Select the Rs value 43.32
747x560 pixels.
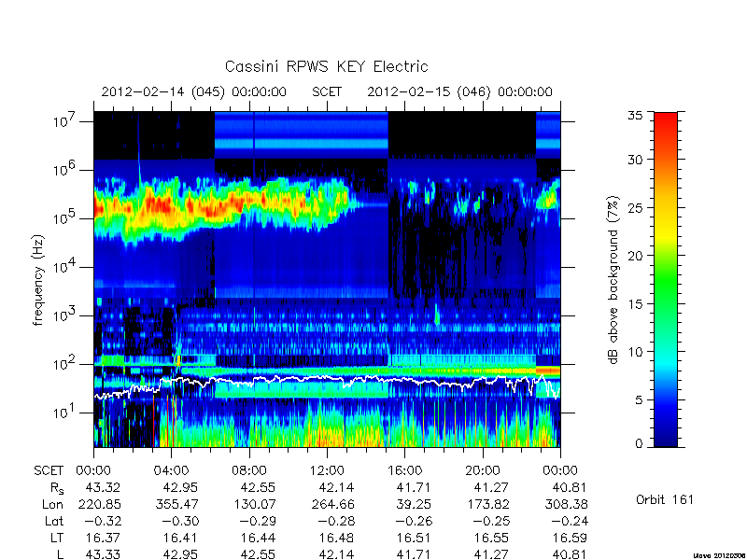[103, 487]
